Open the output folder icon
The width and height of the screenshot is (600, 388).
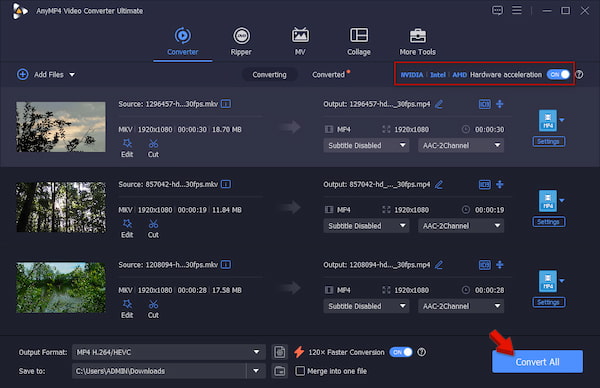(280, 371)
